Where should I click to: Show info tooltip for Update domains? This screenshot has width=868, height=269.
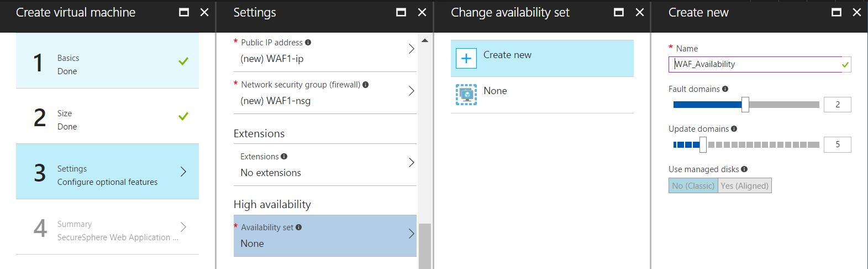[x=734, y=128]
